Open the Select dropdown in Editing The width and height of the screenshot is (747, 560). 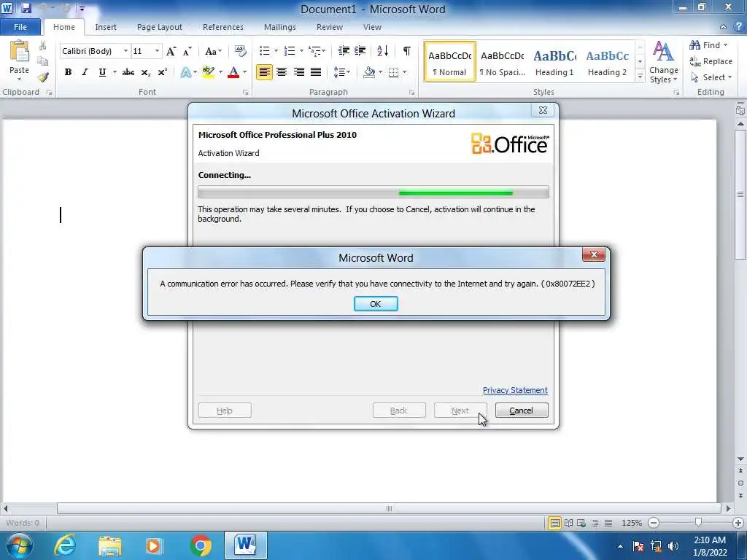pos(711,77)
